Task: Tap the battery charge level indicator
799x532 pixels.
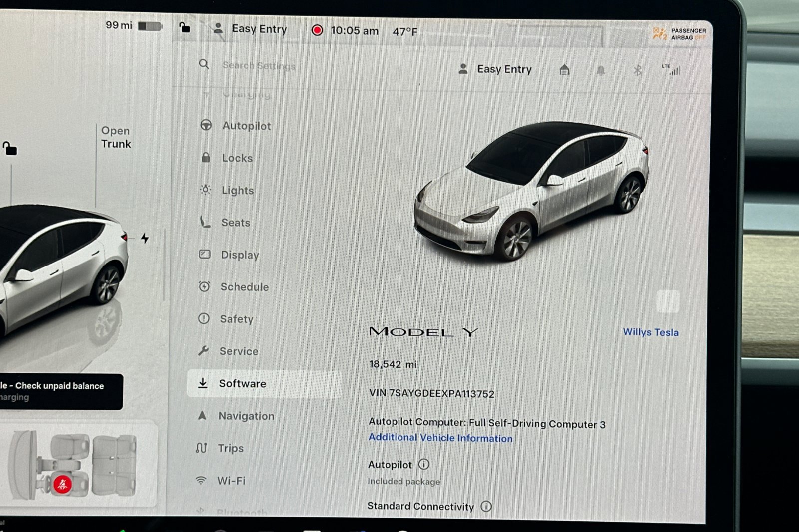Action: click(149, 25)
